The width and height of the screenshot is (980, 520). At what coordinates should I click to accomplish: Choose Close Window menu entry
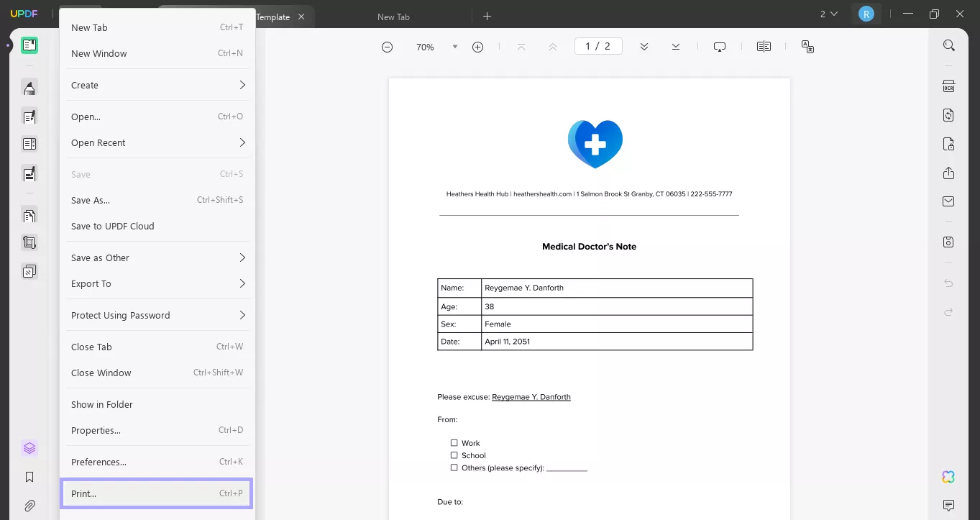(157, 373)
